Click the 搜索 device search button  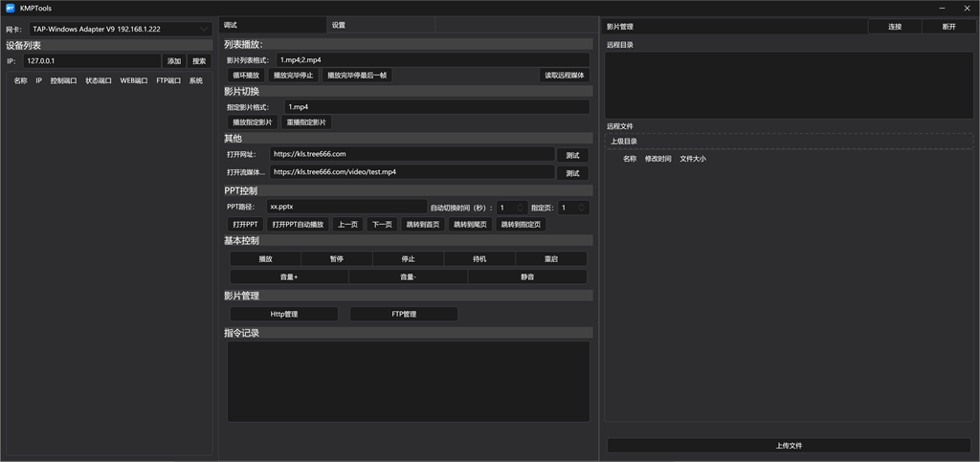[199, 61]
